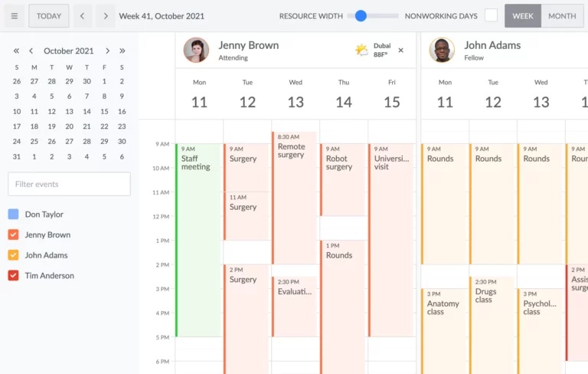
Task: Click the Dubai weather icon
Action: pos(361,51)
